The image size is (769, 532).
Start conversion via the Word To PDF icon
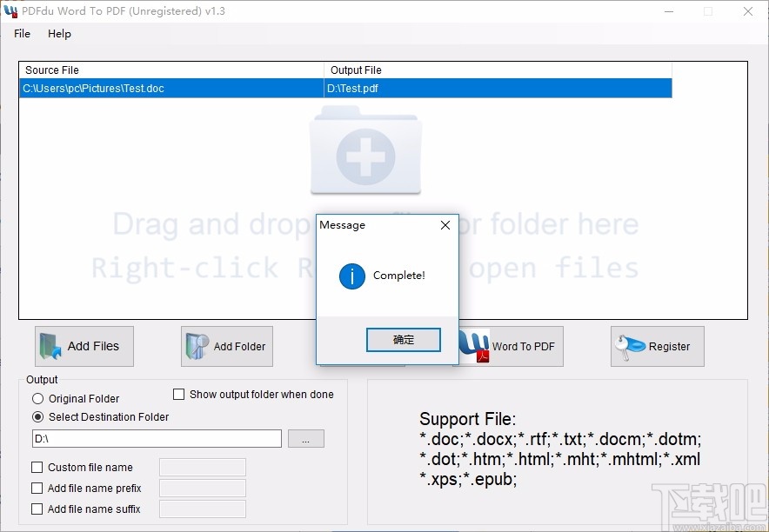tap(474, 345)
